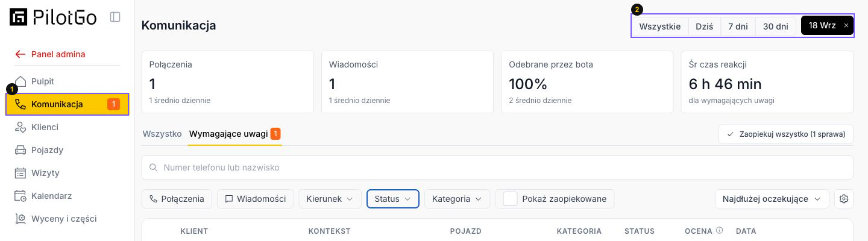Viewport: 868px width, 241px height.
Task: Focus the phone number or name search field
Action: (497, 167)
